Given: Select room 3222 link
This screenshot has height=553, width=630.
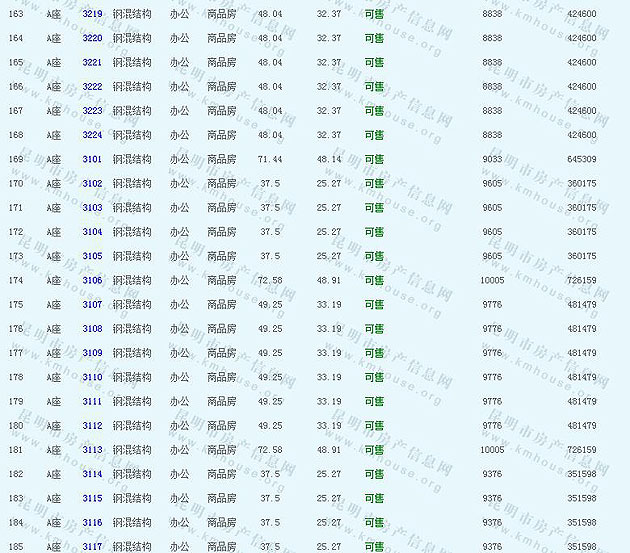Looking at the screenshot, I should (x=92, y=87).
